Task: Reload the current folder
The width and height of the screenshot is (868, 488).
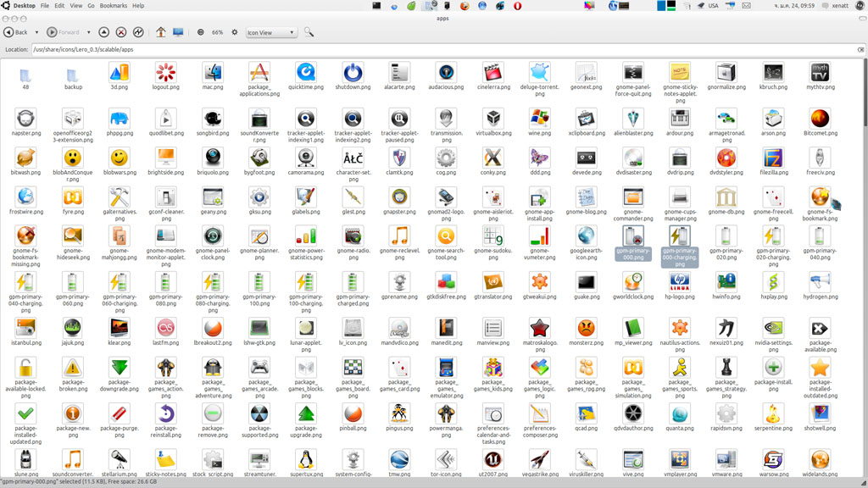Action: tap(138, 33)
